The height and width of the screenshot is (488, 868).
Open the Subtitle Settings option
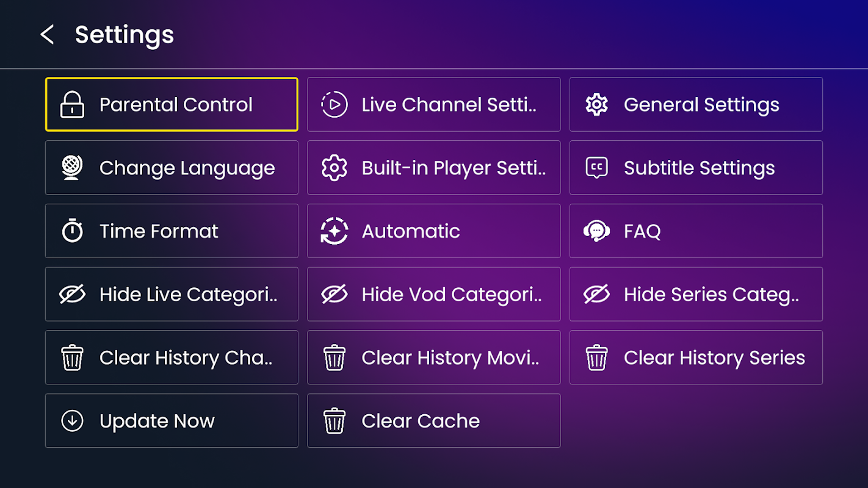click(x=696, y=168)
